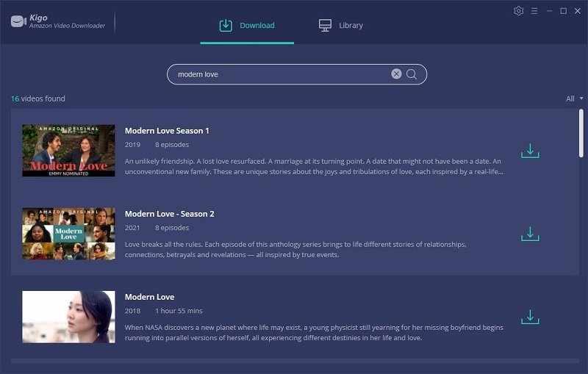Viewport: 588px width, 374px height.
Task: Switch to the Library tab
Action: [341, 26]
